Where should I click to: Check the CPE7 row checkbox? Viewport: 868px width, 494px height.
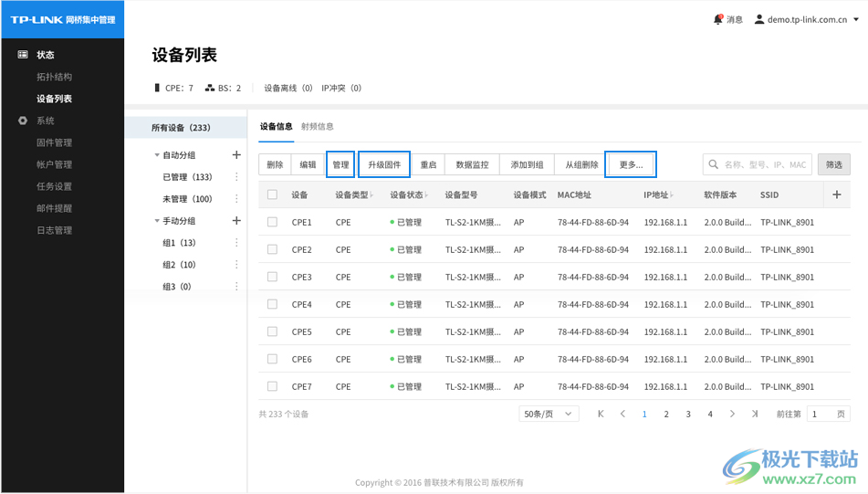[x=272, y=386]
